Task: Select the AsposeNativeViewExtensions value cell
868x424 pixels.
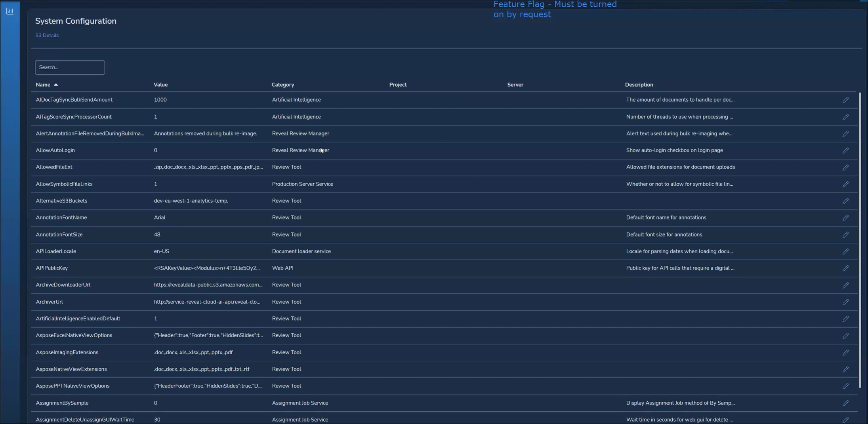Action: click(202, 369)
